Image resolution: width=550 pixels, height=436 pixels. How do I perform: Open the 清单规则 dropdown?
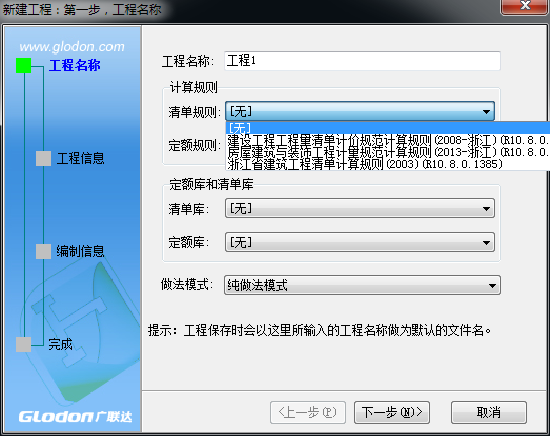(360, 112)
